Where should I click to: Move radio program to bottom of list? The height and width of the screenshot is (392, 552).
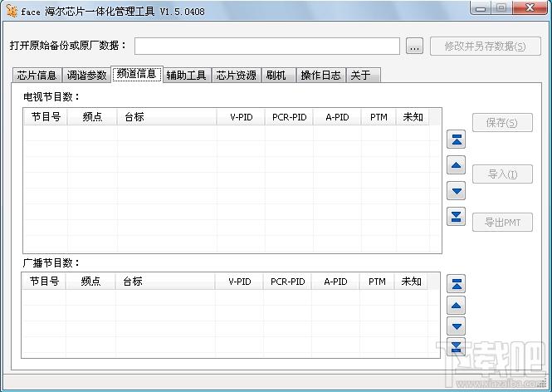click(456, 347)
